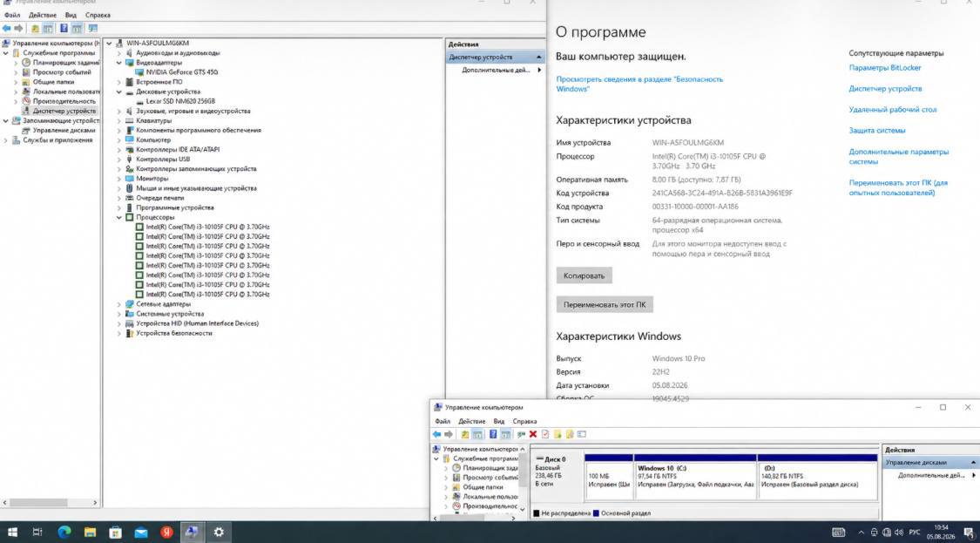Open Файл menu in Device Manager window

pyautogui.click(x=12, y=15)
